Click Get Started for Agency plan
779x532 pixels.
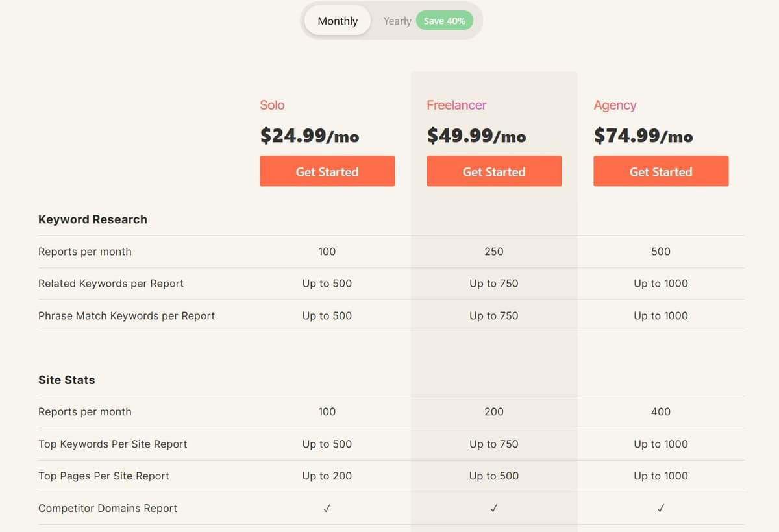(x=661, y=171)
